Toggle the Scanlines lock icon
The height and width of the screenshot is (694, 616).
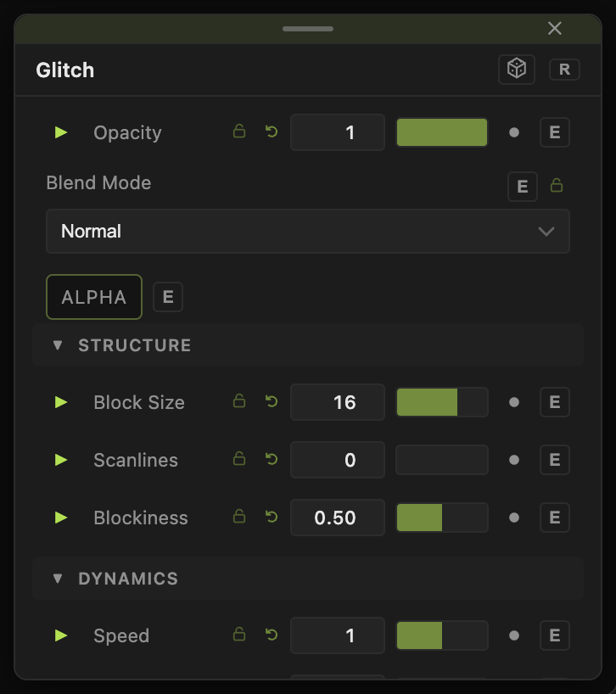(x=239, y=459)
